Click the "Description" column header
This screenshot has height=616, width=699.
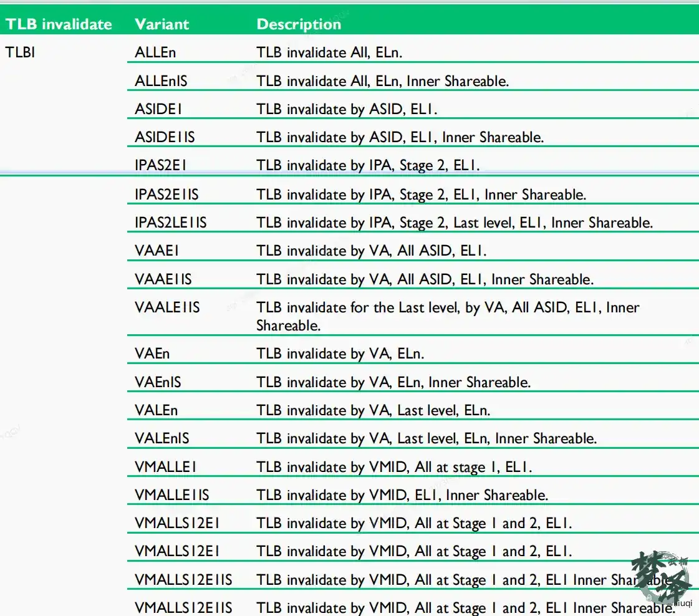click(x=299, y=24)
